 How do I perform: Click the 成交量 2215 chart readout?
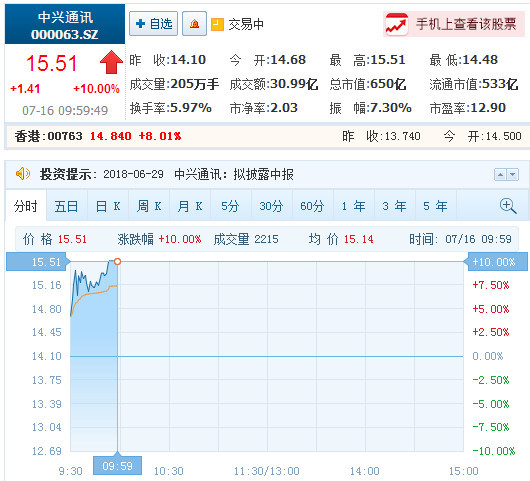pyautogui.click(x=246, y=239)
